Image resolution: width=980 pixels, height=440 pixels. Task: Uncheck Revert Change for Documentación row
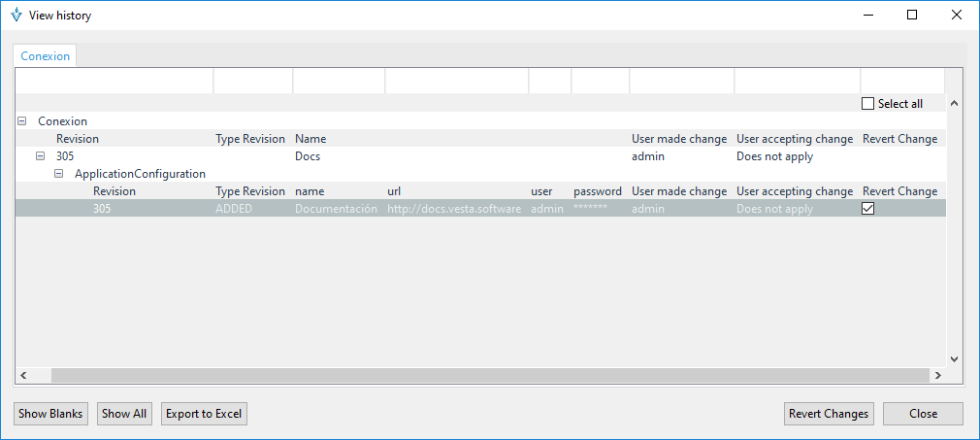pos(868,209)
